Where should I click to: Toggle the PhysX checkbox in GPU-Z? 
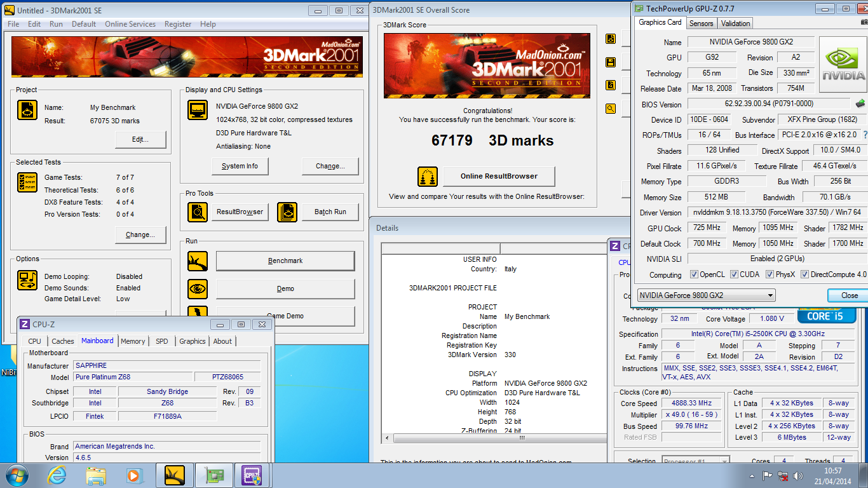click(770, 274)
